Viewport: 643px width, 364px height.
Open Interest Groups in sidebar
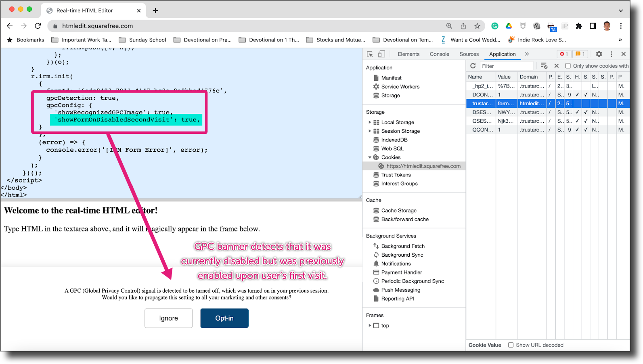(399, 184)
